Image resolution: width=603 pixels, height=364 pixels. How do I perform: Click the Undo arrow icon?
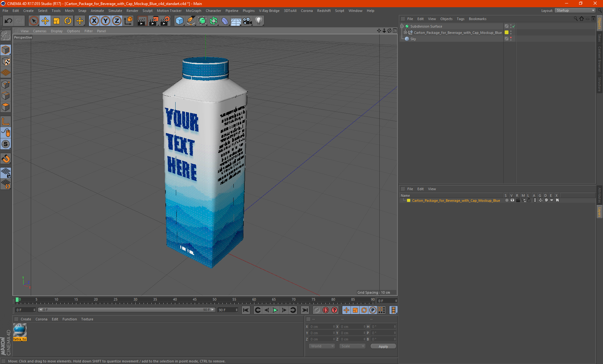(8, 21)
